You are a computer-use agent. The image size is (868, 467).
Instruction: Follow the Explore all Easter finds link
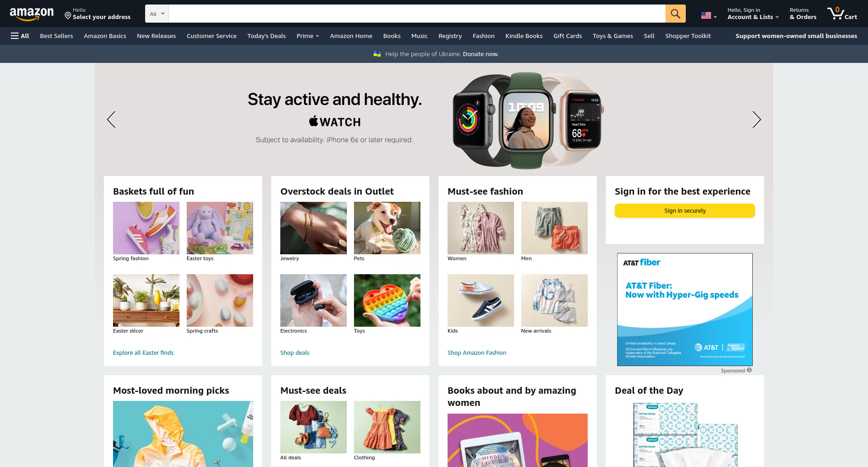[143, 353]
